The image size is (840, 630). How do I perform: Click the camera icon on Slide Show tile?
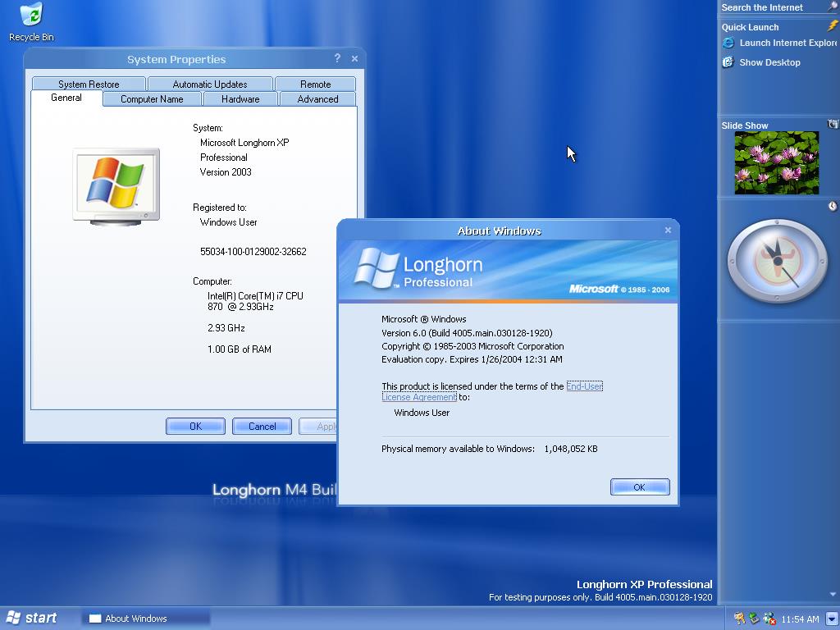(833, 125)
